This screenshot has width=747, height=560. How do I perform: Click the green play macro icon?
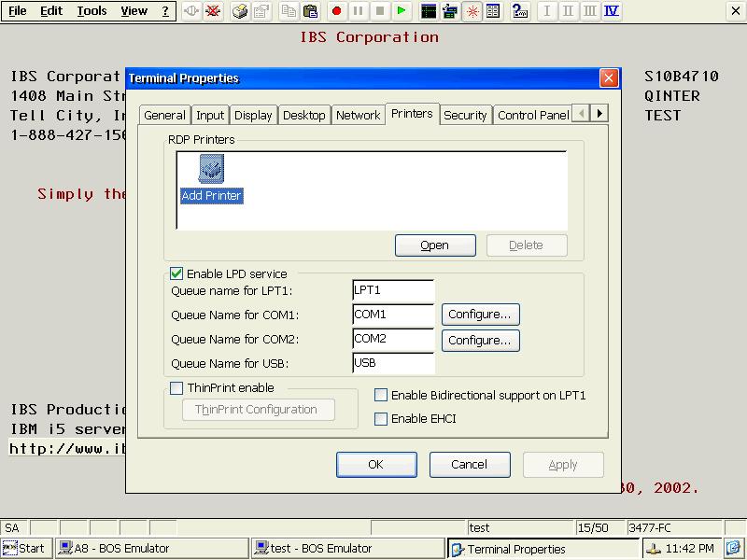(x=402, y=11)
